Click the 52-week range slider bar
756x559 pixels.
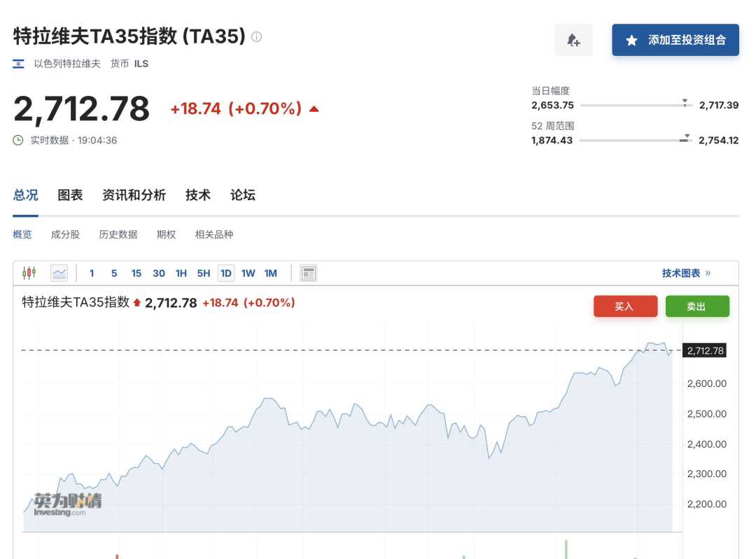[636, 141]
